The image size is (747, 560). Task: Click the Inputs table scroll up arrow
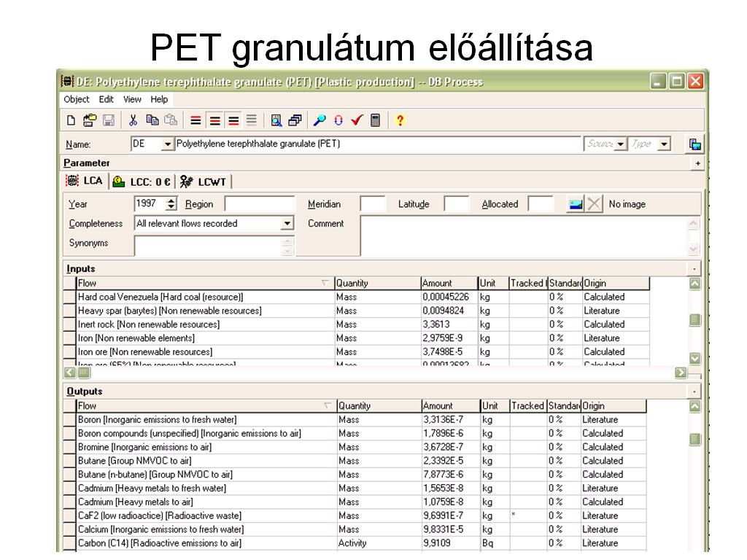[695, 284]
